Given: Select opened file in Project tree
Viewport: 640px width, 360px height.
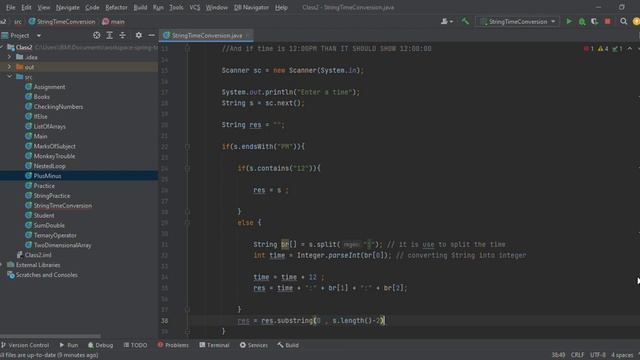Looking at the screenshot, I should (96, 36).
